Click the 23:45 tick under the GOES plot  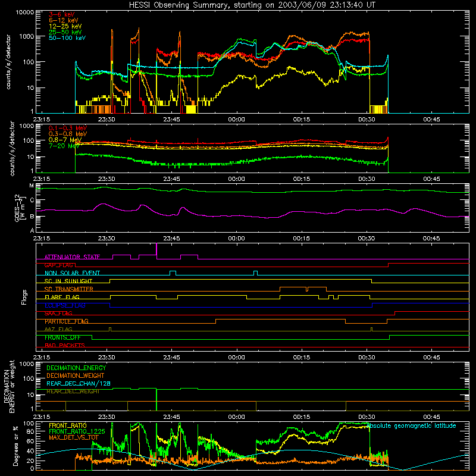[171, 239]
